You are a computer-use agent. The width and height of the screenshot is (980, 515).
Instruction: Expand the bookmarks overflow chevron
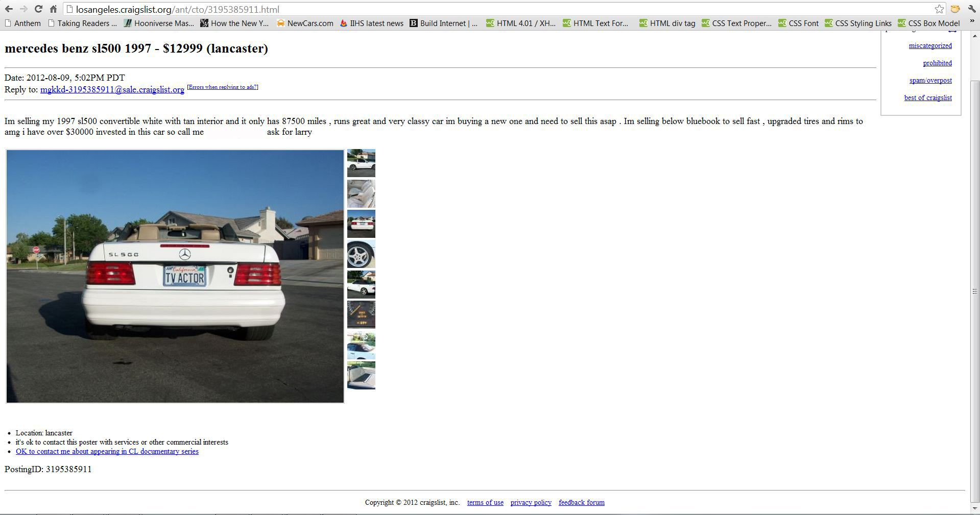coord(972,22)
